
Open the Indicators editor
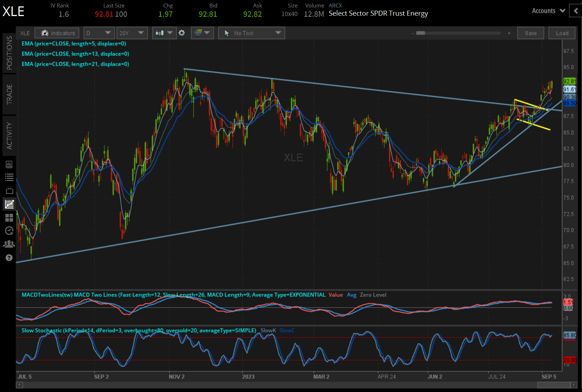click(x=57, y=33)
